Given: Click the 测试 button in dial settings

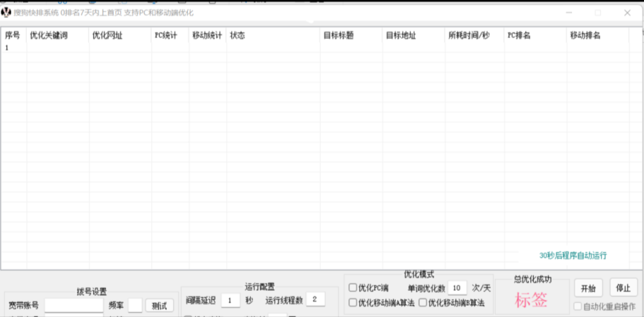Looking at the screenshot, I should tap(160, 306).
